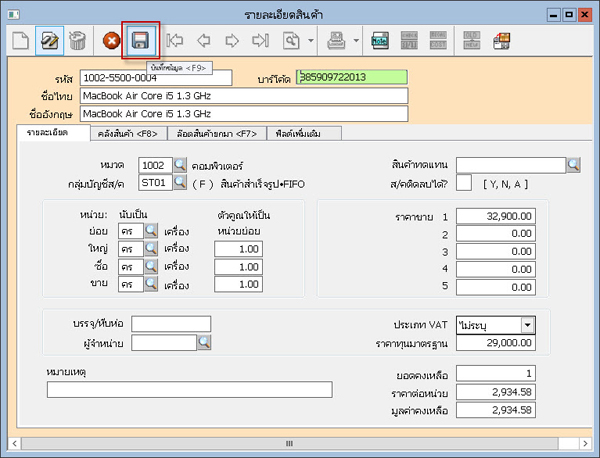600x458 pixels.
Task: Click the ราคาขาย 5 price field
Action: tap(496, 287)
